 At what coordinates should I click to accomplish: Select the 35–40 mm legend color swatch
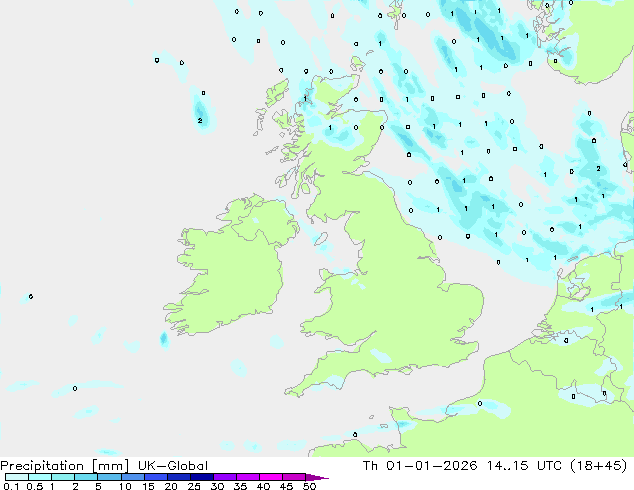[x=247, y=477]
